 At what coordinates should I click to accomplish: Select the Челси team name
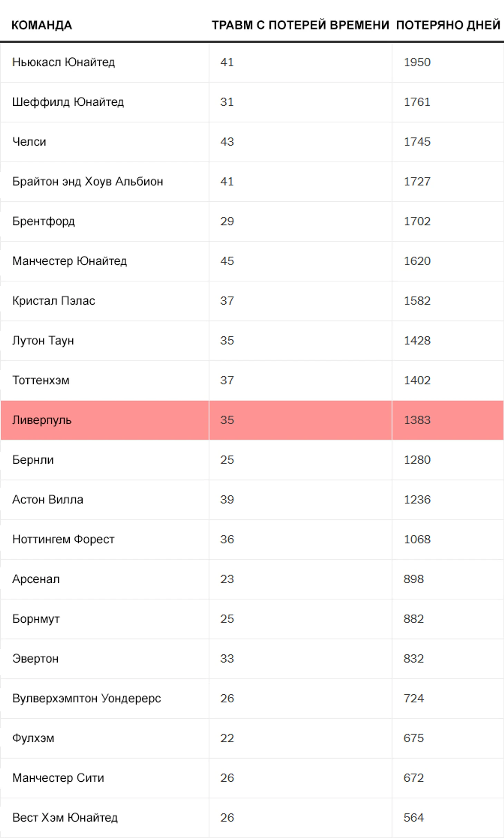coord(29,142)
